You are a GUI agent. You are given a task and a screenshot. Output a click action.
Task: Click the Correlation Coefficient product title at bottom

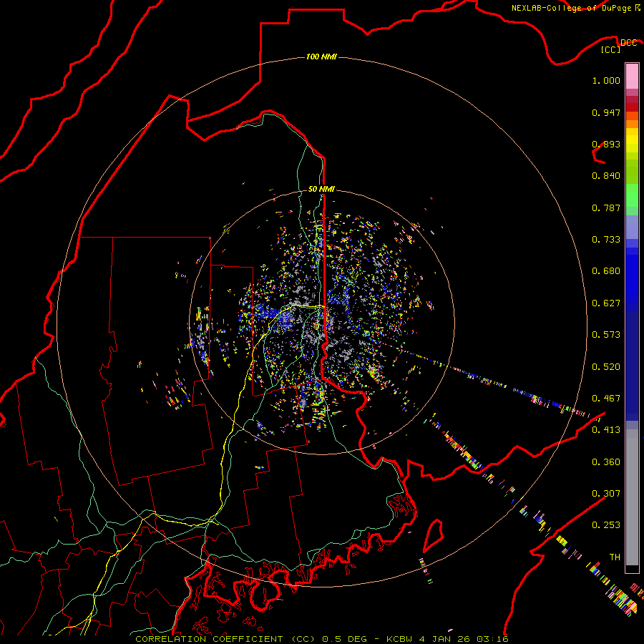click(x=321, y=639)
